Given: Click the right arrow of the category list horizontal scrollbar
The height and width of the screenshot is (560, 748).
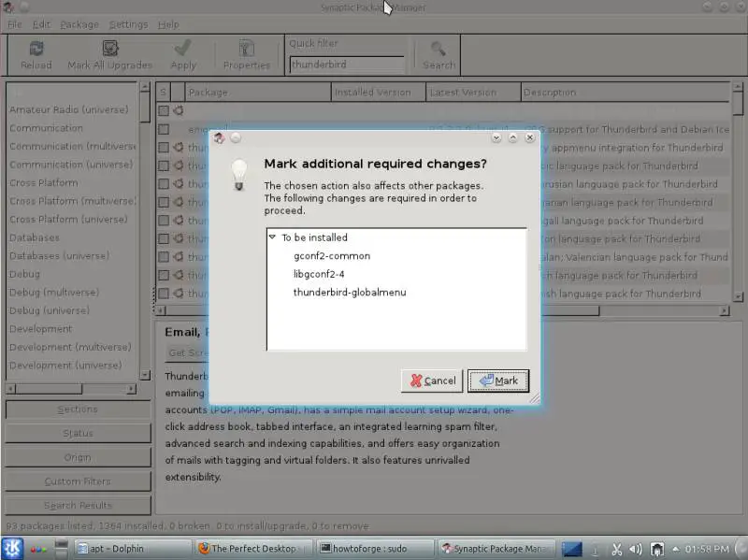Looking at the screenshot, I should (131, 389).
